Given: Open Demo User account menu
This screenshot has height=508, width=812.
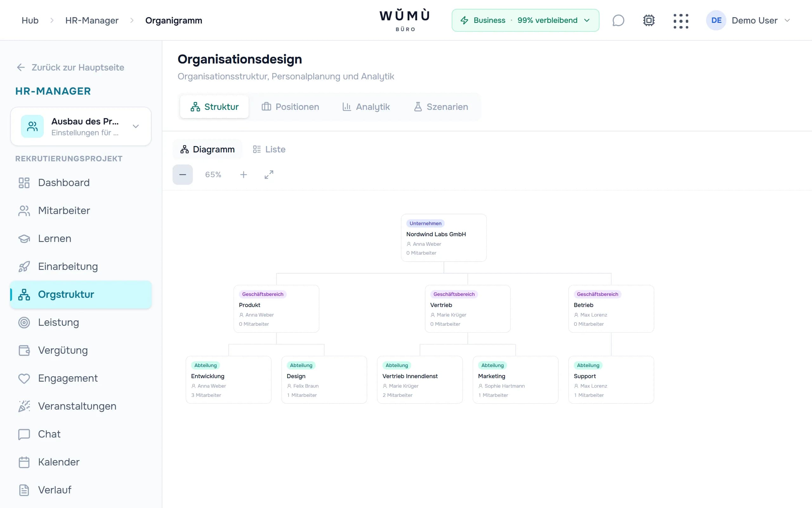Looking at the screenshot, I should tap(749, 21).
